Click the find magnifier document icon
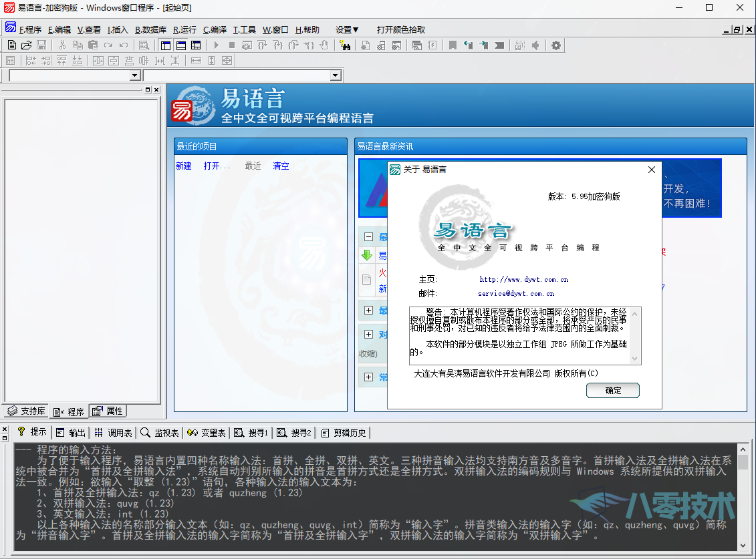 pyautogui.click(x=144, y=45)
